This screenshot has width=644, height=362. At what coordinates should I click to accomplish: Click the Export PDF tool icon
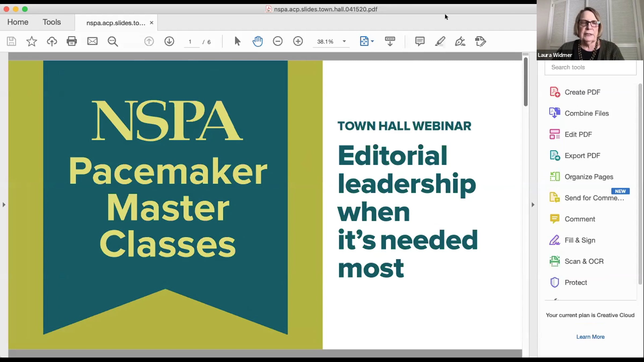[x=555, y=156]
